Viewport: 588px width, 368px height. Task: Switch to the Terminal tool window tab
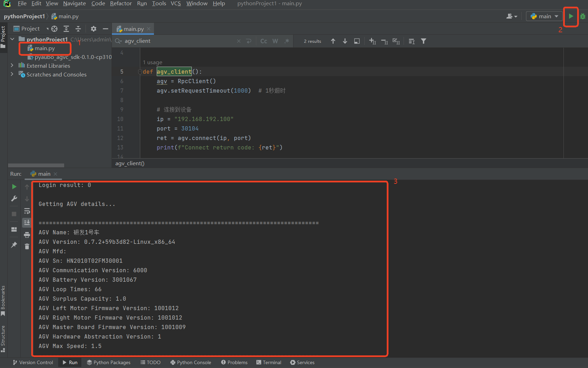coord(269,362)
